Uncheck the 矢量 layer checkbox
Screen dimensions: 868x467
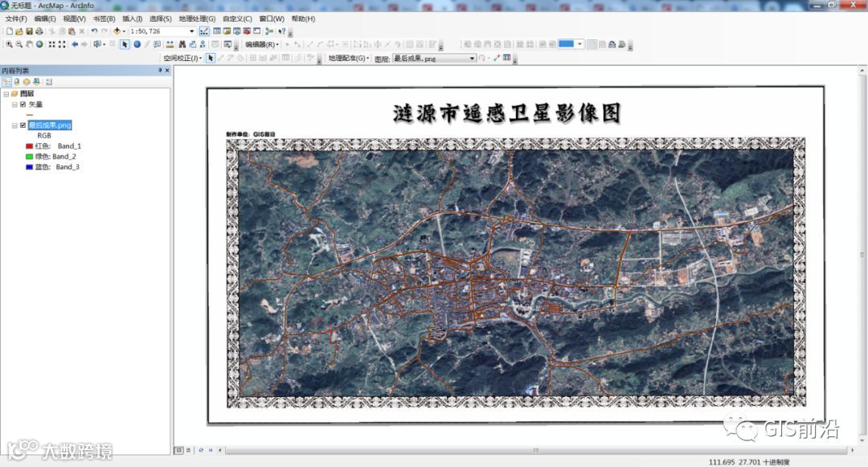coord(23,104)
